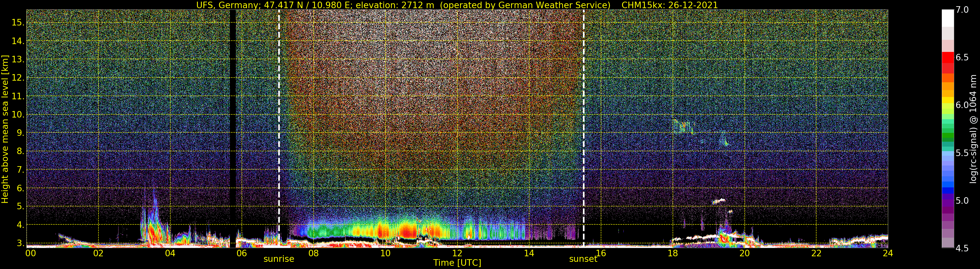This screenshot has width=980, height=269.
Task: Click the 24 hour tick on the time axis
Action: 888,253
